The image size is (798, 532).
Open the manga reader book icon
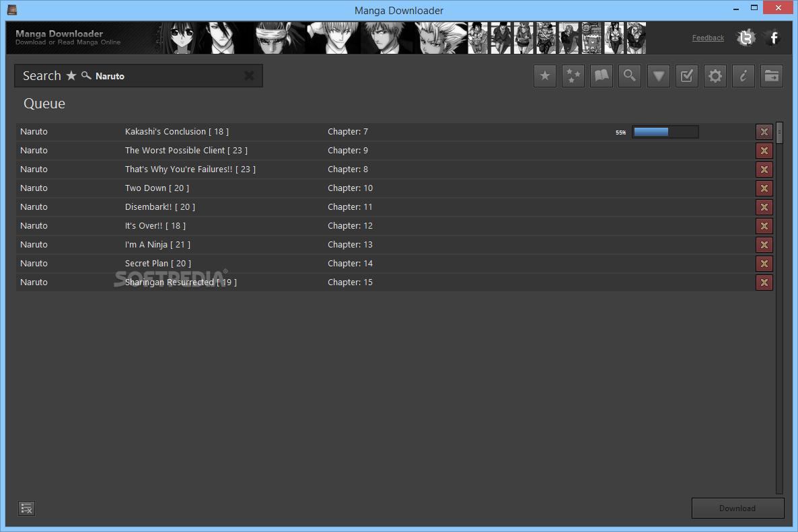click(x=602, y=76)
